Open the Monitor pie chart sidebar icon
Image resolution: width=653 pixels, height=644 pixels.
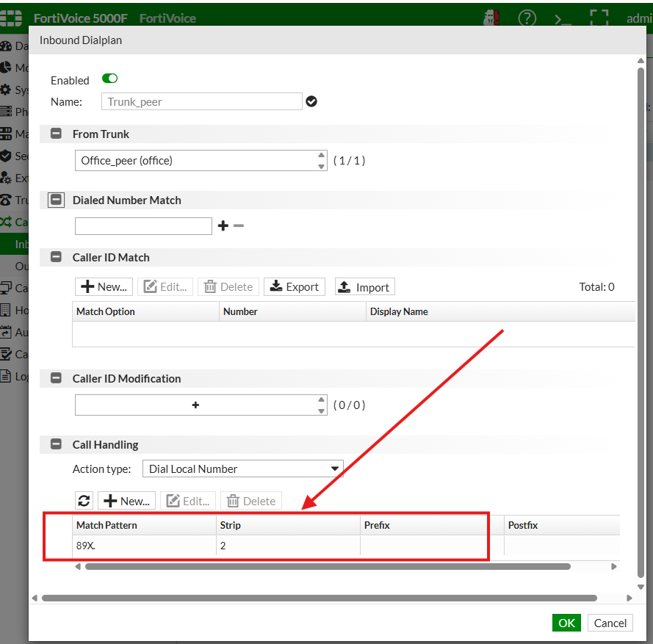6,68
